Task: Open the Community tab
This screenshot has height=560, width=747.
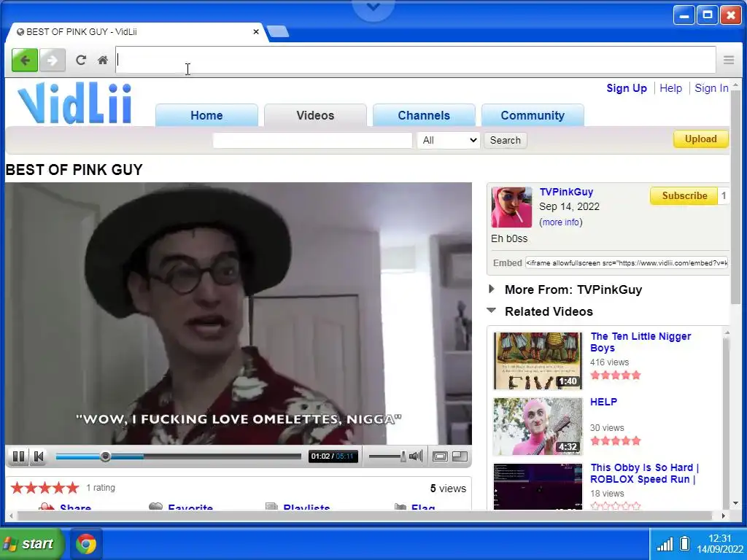Action: [x=533, y=115]
